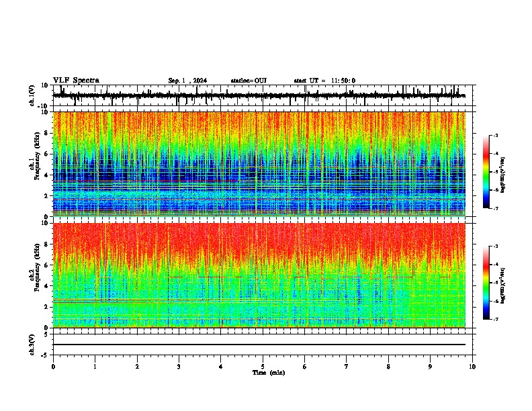Click the ch.2 colorbar log(PSD) label
Viewport: 532px width, 411px height.
(502, 286)
